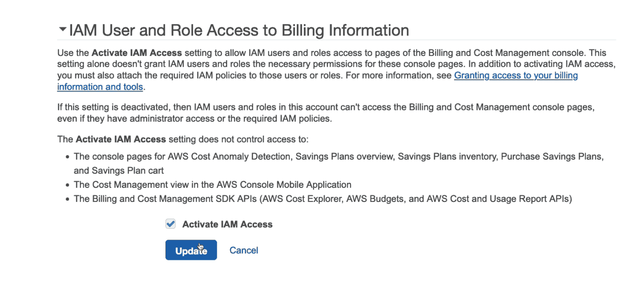
Task: Open the Granting access to your billing information link
Action: [x=516, y=75]
